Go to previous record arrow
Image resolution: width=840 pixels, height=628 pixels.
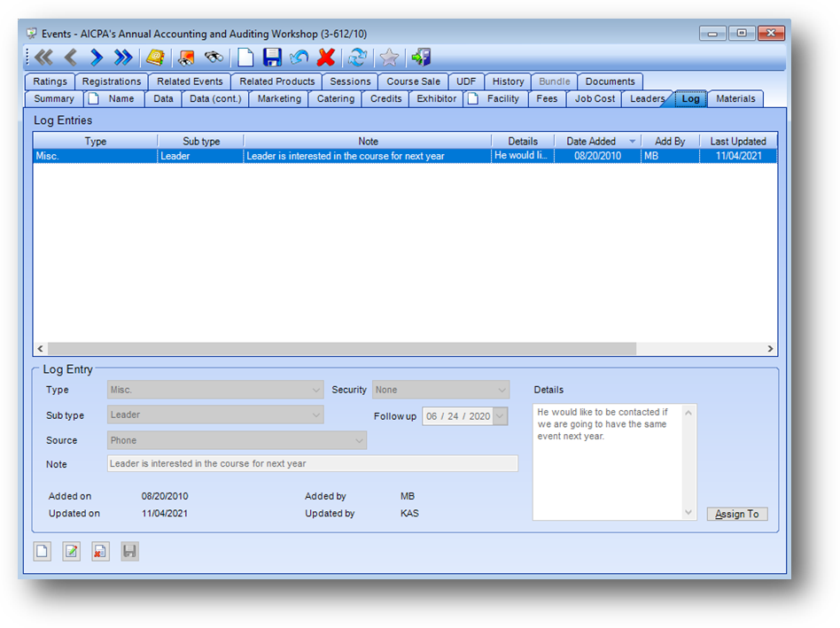[71, 58]
